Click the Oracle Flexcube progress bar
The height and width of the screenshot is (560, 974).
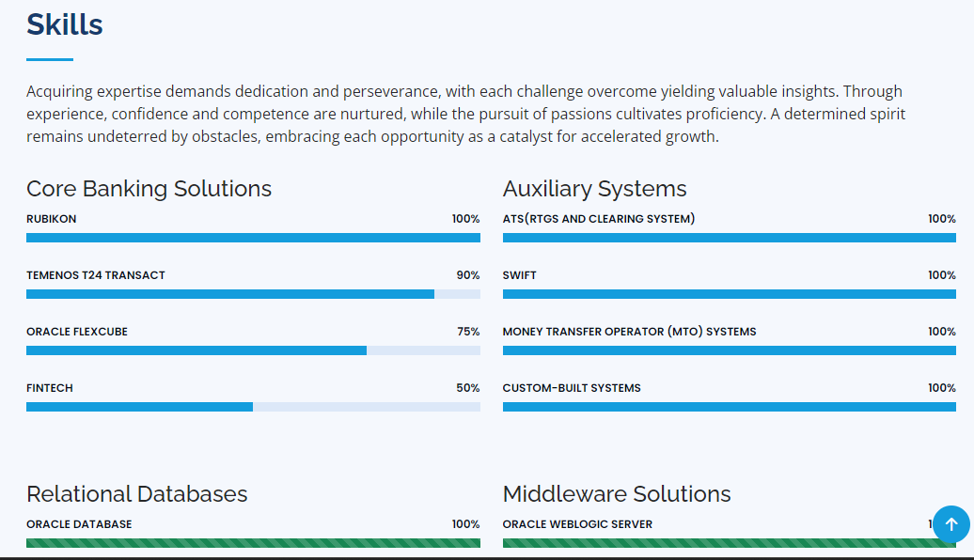pyautogui.click(x=253, y=350)
